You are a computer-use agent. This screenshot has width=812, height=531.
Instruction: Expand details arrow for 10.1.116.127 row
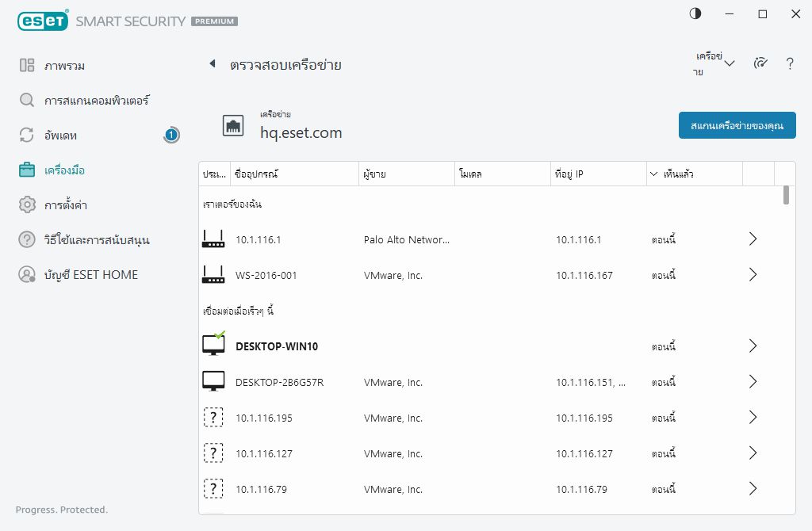click(753, 453)
